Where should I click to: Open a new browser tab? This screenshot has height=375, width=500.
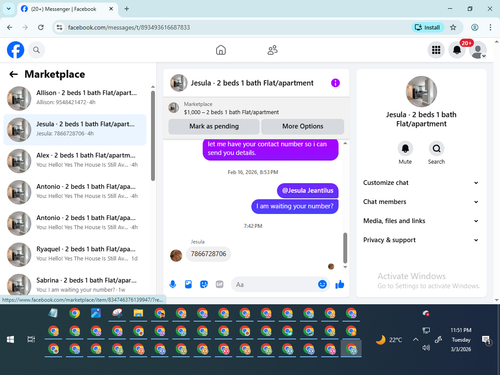coord(127,9)
